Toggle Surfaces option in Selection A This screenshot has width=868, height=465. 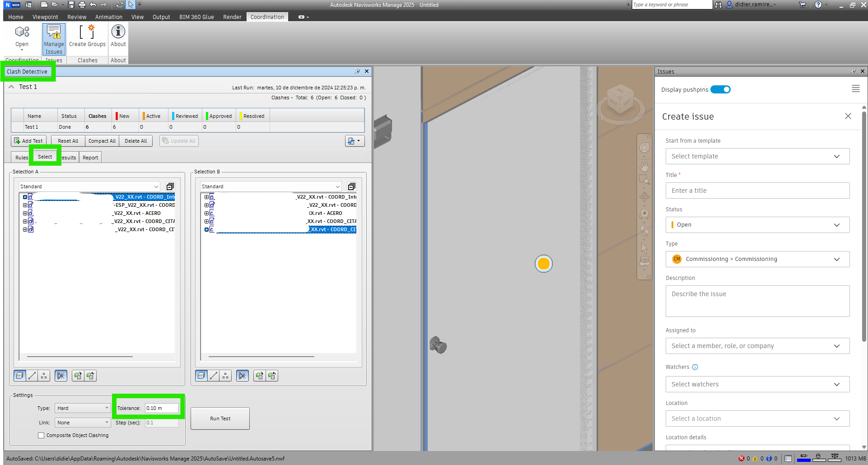click(x=20, y=376)
